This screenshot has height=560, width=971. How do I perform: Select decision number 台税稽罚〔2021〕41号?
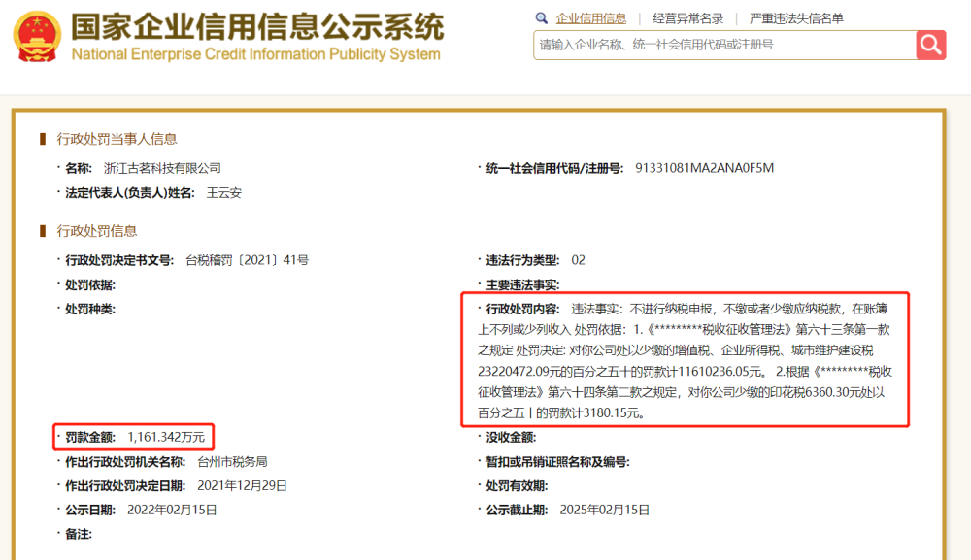pyautogui.click(x=247, y=260)
